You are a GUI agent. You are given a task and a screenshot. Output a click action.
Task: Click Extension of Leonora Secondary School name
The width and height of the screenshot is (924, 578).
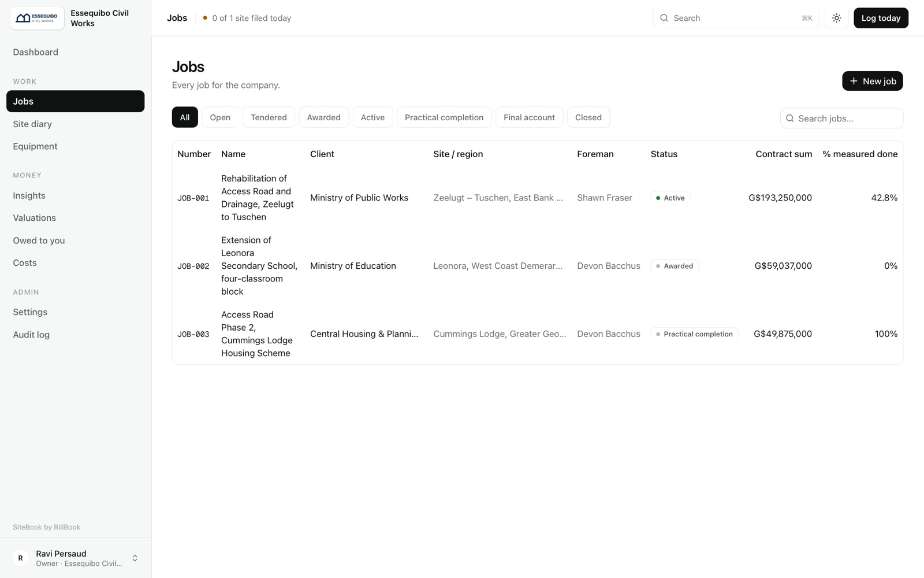259,266
